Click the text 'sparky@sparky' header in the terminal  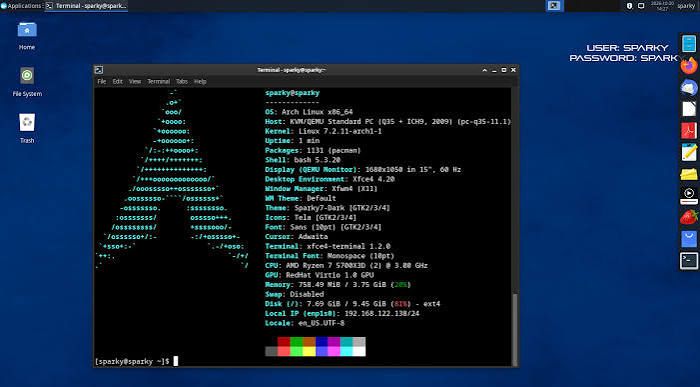point(292,93)
